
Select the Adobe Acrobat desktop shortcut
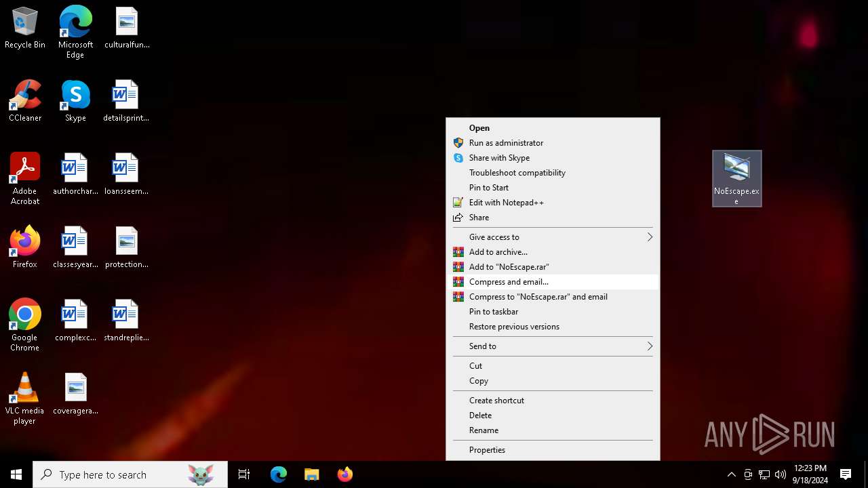point(25,179)
